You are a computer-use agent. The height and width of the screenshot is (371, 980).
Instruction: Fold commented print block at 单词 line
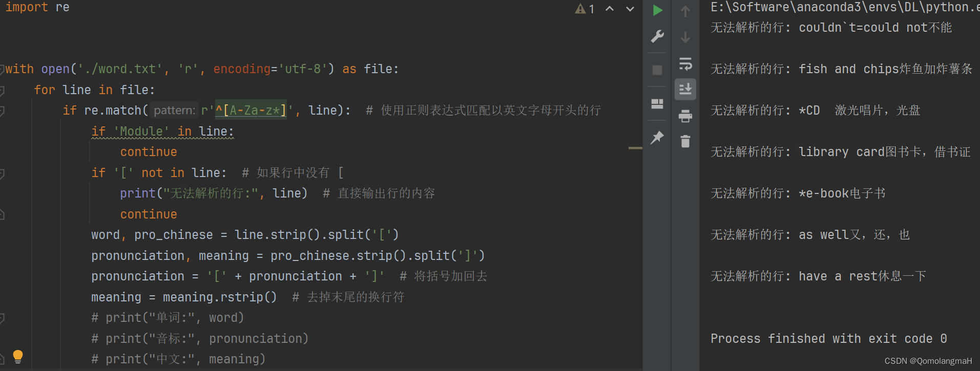(2, 318)
